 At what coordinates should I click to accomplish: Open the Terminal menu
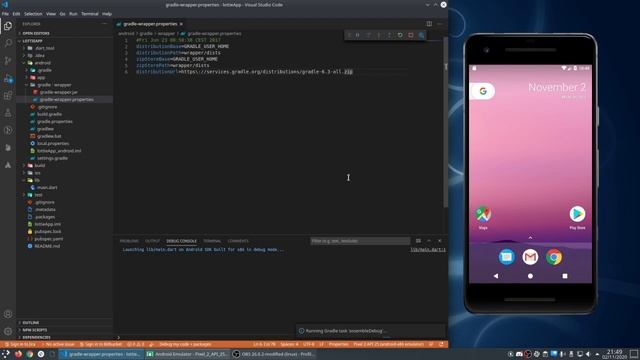tap(90, 13)
